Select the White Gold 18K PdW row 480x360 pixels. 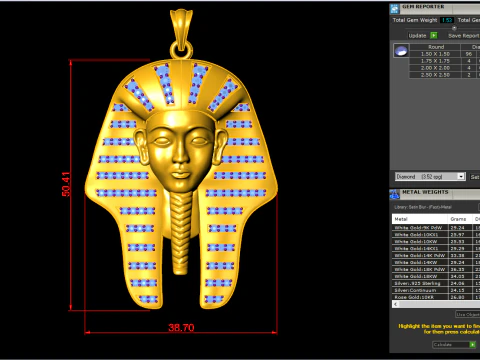pyautogui.click(x=436, y=269)
